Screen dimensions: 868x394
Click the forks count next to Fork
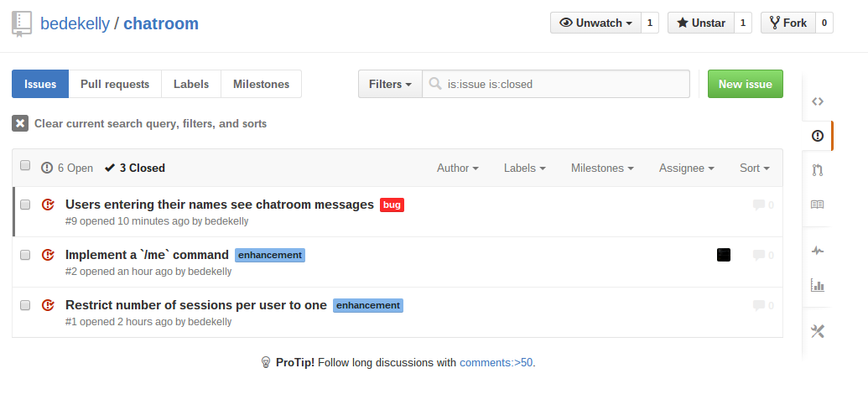[824, 23]
